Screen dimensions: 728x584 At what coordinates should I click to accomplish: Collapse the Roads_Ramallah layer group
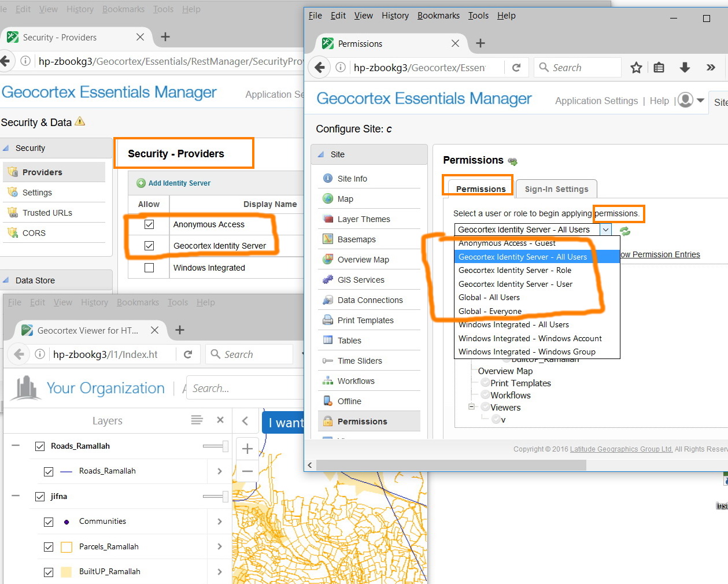tap(16, 446)
